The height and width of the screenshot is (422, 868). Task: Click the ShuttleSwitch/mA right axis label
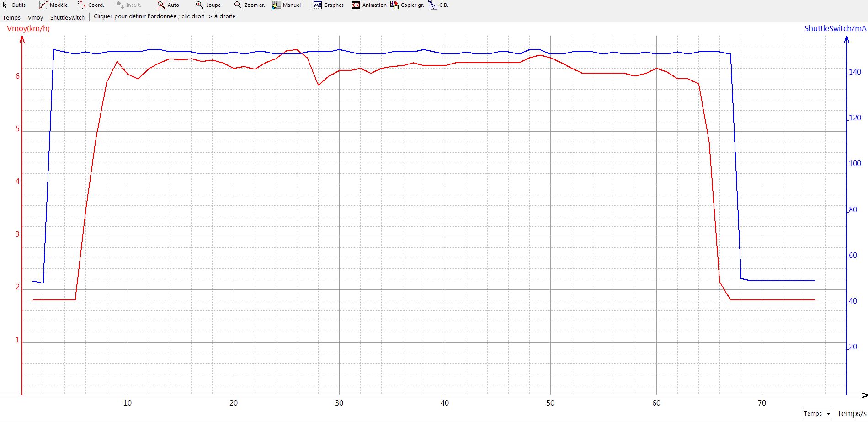[x=835, y=28]
